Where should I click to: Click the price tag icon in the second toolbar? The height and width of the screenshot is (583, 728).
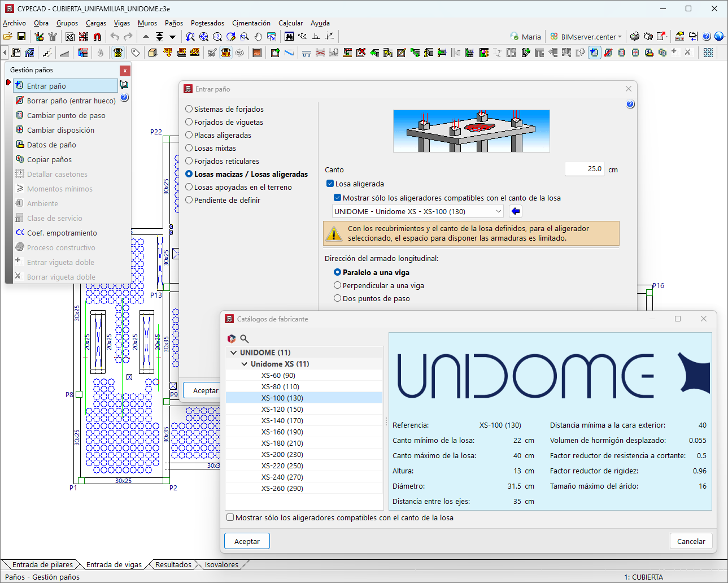pos(136,53)
